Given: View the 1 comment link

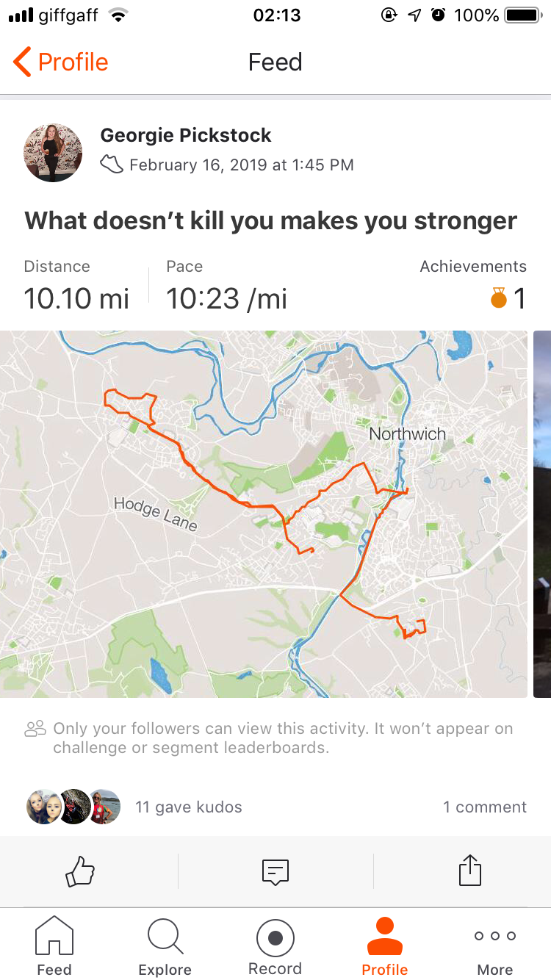Looking at the screenshot, I should tap(484, 807).
